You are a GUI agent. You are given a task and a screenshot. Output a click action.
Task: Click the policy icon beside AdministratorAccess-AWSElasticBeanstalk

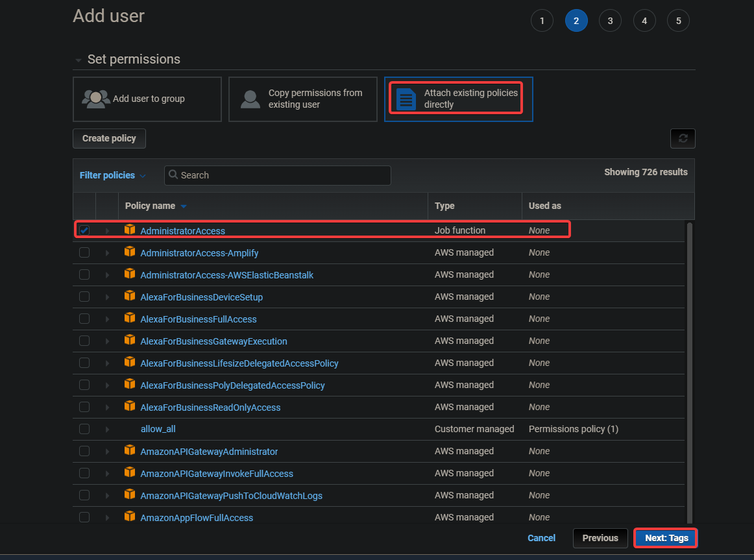129,273
